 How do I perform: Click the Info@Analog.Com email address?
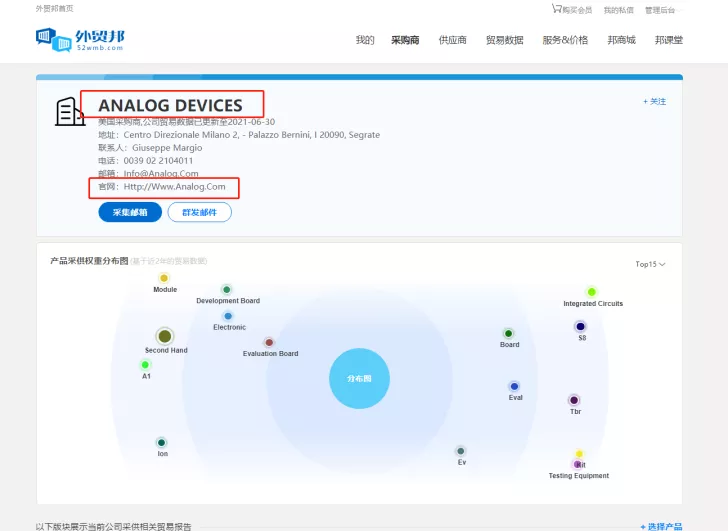coord(161,174)
